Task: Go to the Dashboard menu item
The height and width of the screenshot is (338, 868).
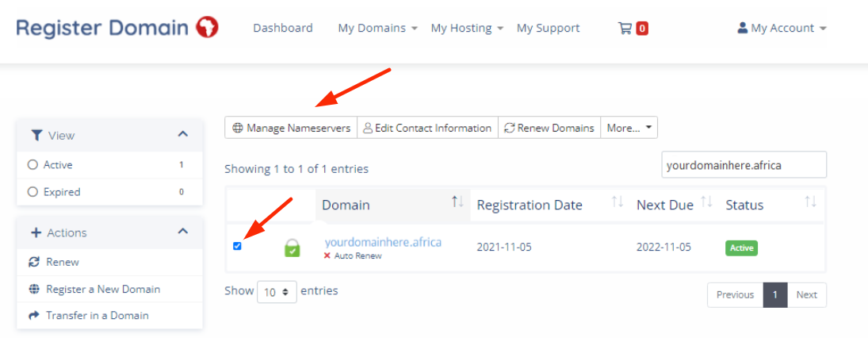Action: (x=283, y=28)
